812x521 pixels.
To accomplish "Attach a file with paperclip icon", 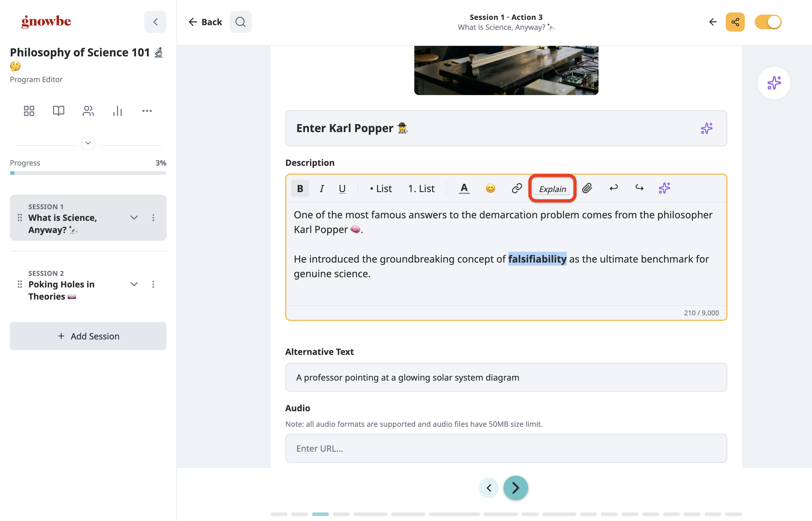I will coord(587,188).
